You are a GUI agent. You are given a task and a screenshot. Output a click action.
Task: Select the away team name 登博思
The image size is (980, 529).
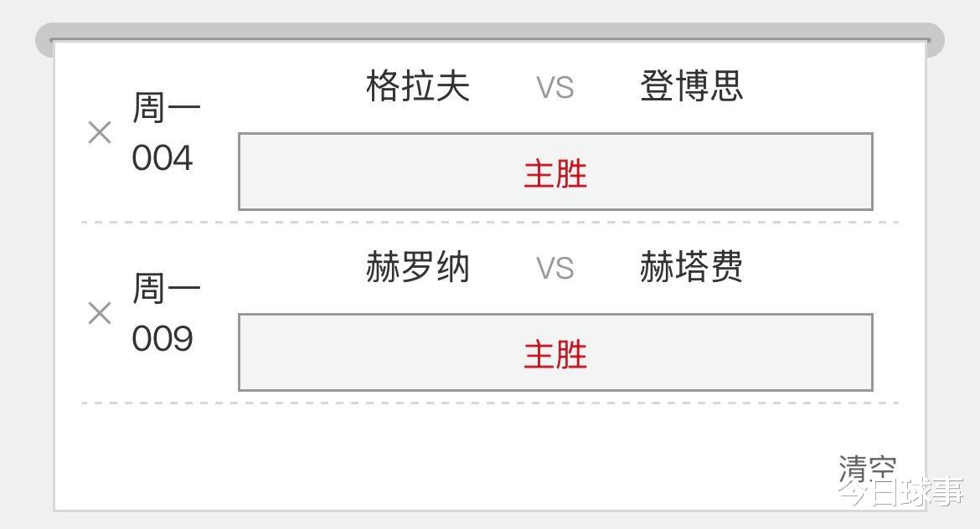click(x=691, y=86)
